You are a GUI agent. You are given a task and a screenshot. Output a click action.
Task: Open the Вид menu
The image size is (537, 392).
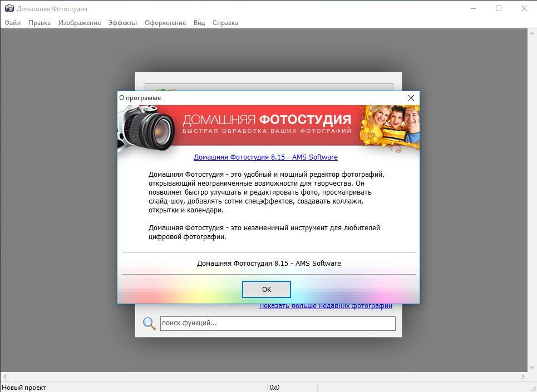click(x=199, y=23)
